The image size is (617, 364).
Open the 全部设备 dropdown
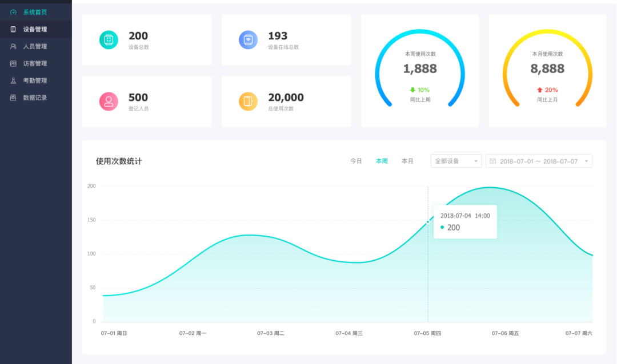click(x=456, y=161)
